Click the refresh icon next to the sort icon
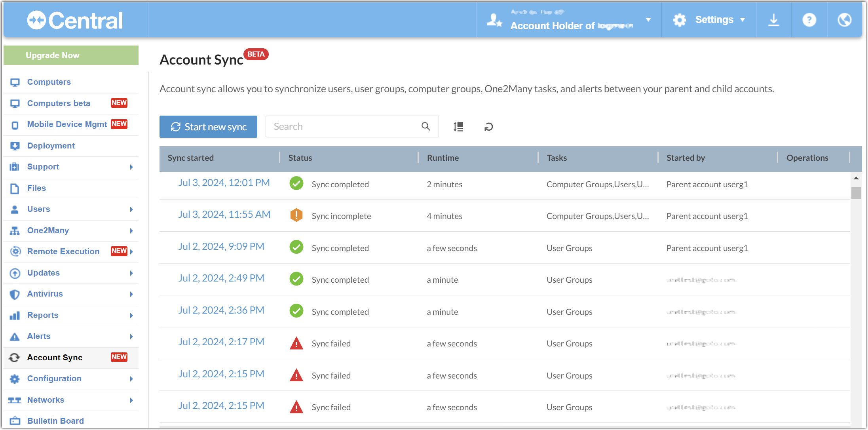 pyautogui.click(x=488, y=127)
